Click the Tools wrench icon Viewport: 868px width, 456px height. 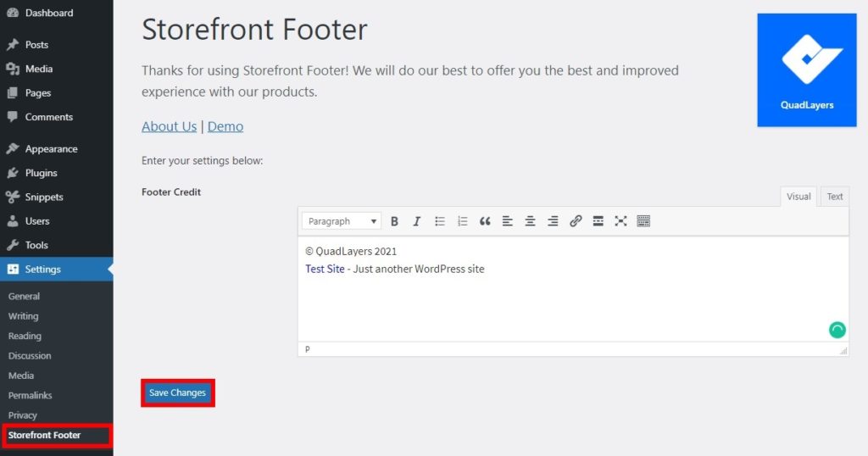(12, 245)
